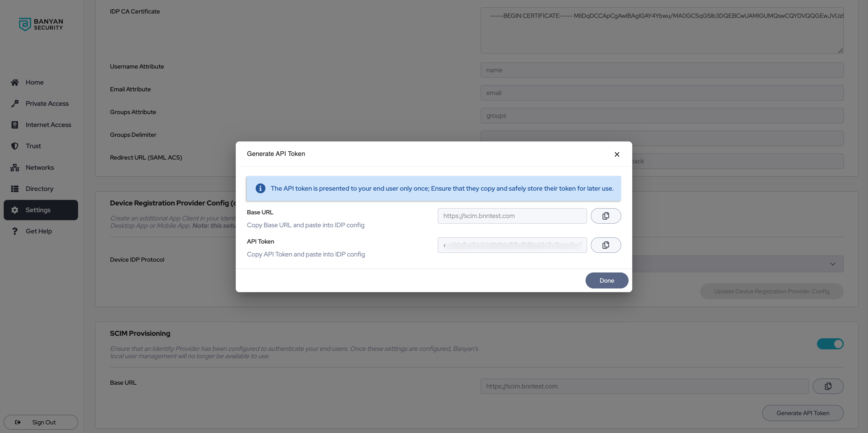Click the Private Access key icon
This screenshot has height=433, width=868.
(x=14, y=104)
